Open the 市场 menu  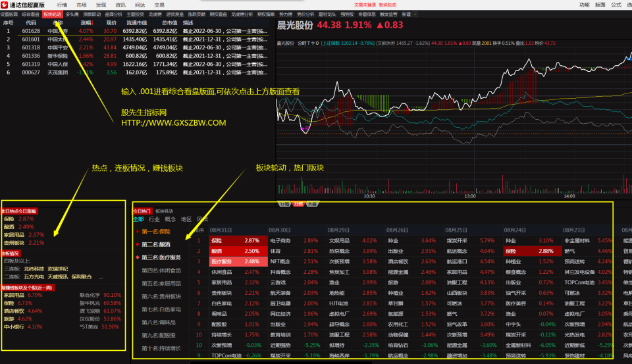(82, 5)
